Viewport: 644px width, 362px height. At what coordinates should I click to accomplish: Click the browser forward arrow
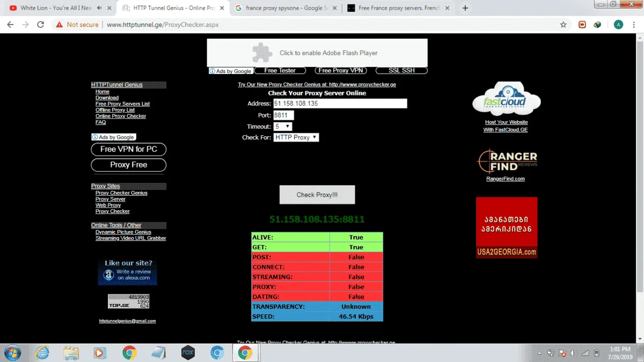(25, 25)
